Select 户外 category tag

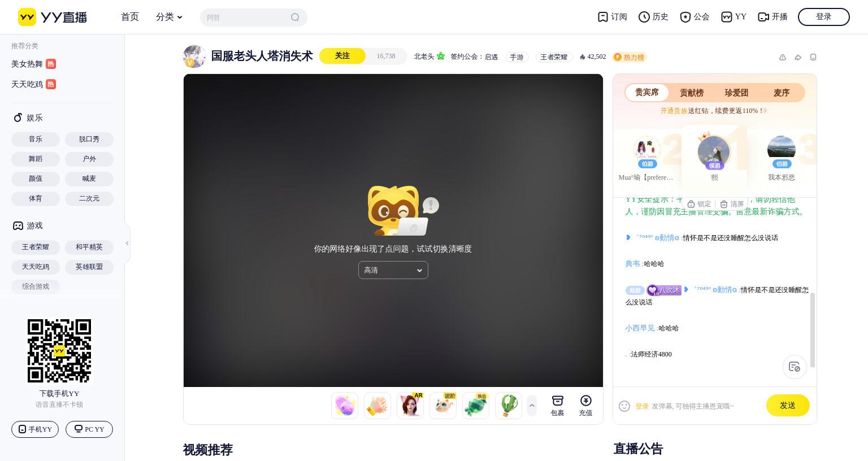pyautogui.click(x=89, y=159)
